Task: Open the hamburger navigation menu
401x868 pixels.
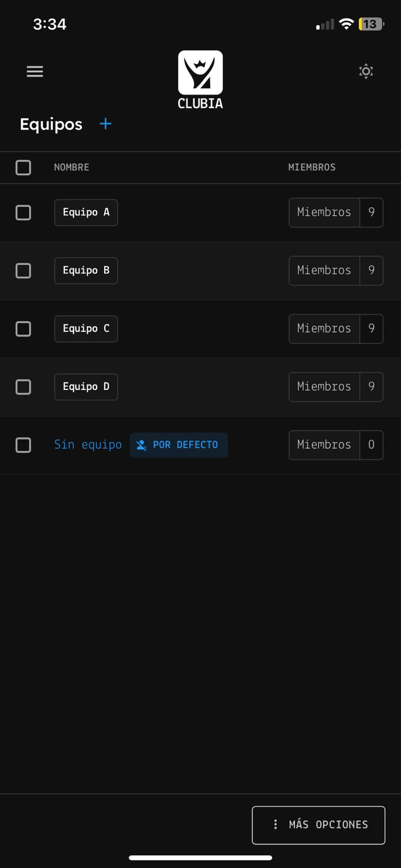Action: point(35,71)
